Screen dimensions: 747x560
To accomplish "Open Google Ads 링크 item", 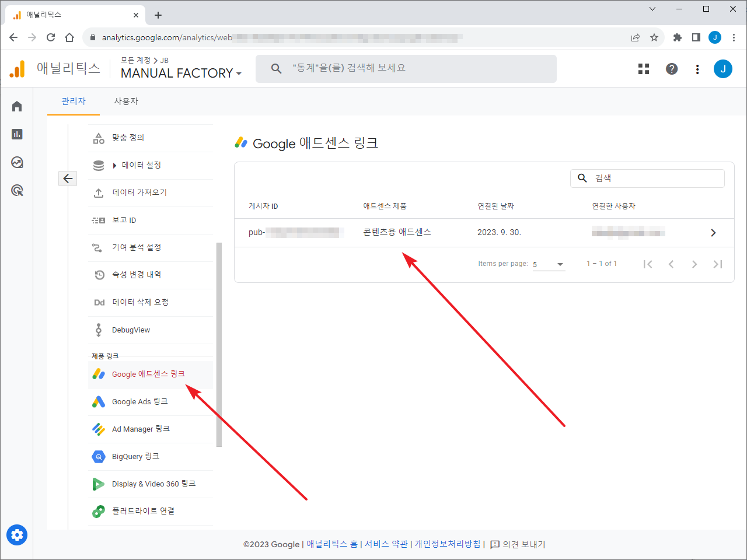I will 151,401.
